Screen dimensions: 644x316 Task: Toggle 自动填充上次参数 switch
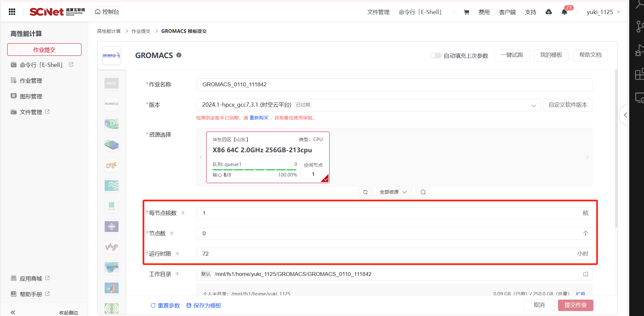[436, 55]
